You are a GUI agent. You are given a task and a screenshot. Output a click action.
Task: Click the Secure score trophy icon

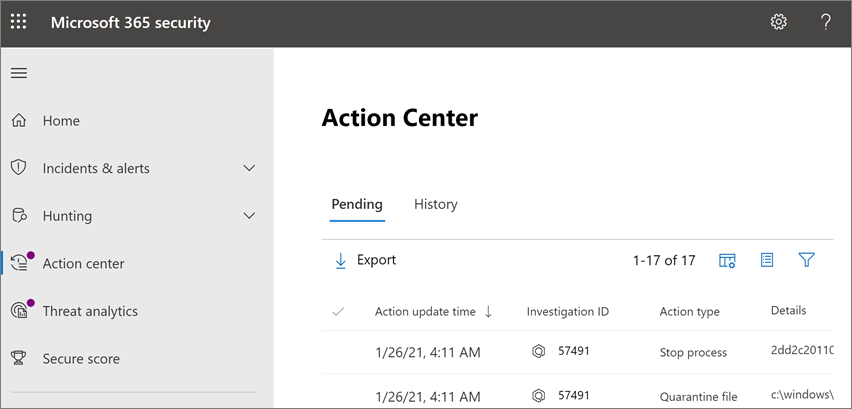coord(19,359)
